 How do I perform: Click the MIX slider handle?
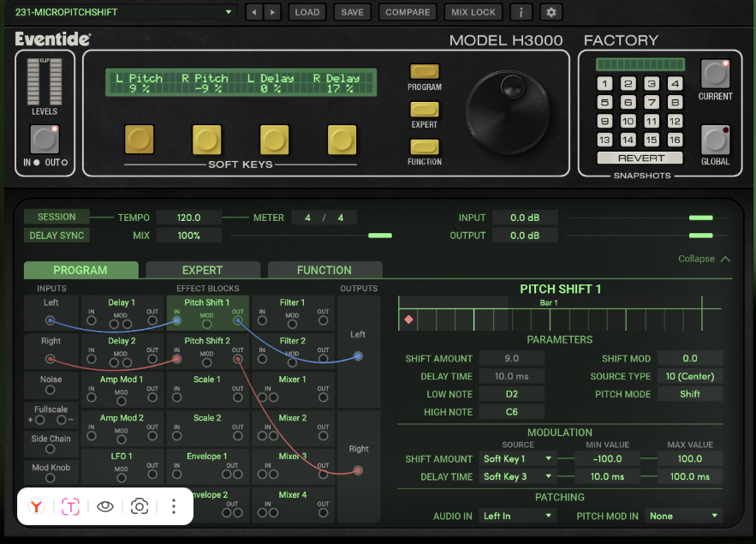pos(380,236)
